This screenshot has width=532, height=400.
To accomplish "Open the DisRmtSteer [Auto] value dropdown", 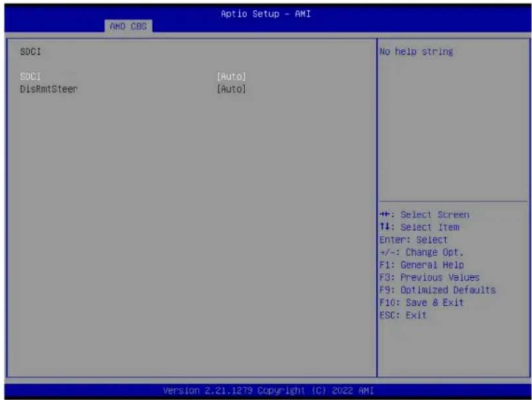I will pos(231,89).
